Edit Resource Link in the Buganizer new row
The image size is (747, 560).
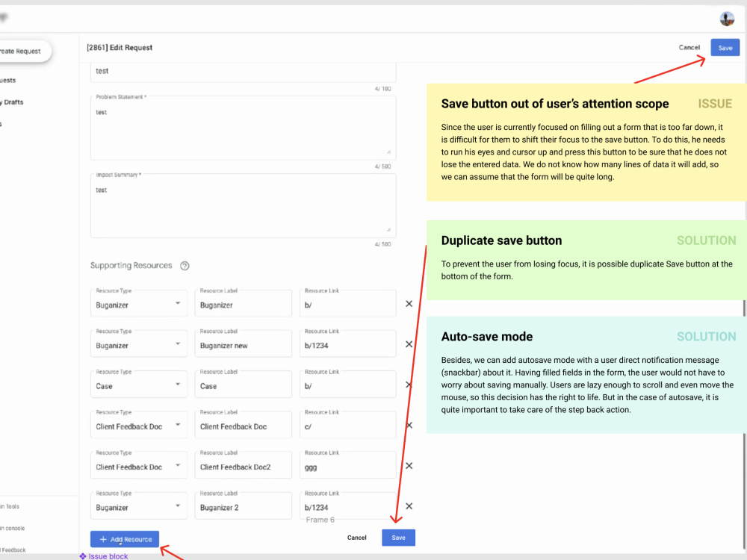pyautogui.click(x=348, y=343)
